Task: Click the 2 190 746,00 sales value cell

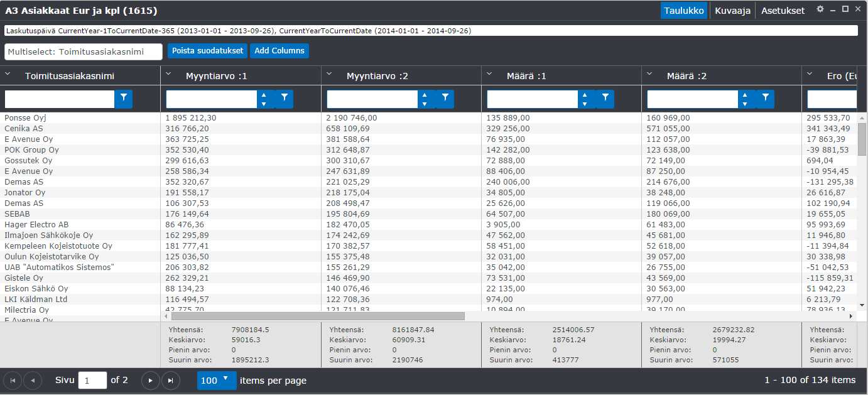Action: click(352, 117)
